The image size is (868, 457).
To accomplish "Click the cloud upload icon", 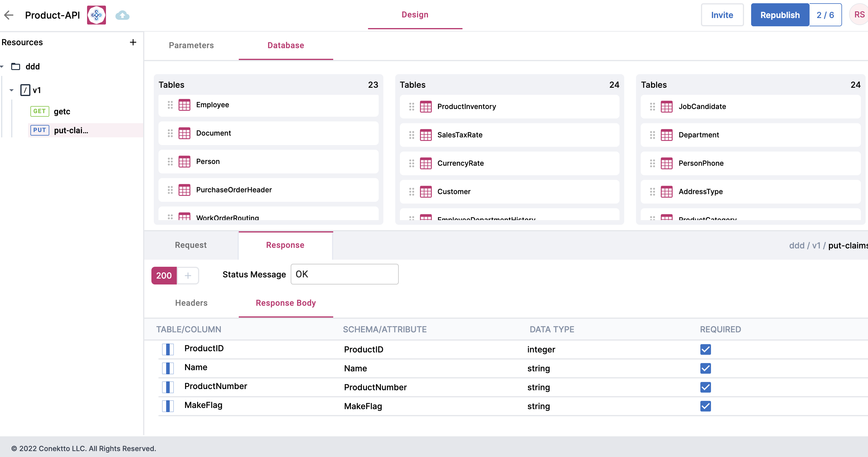I will coord(122,15).
